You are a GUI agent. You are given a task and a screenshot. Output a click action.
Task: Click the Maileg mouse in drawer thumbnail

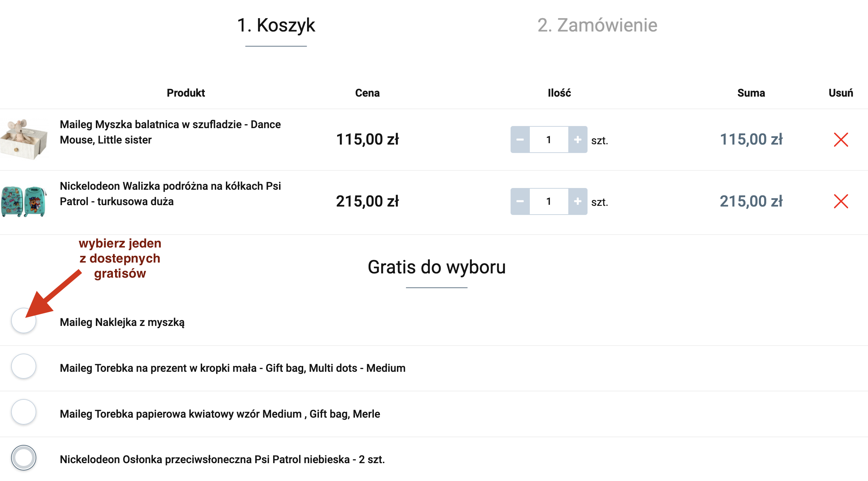(24, 139)
